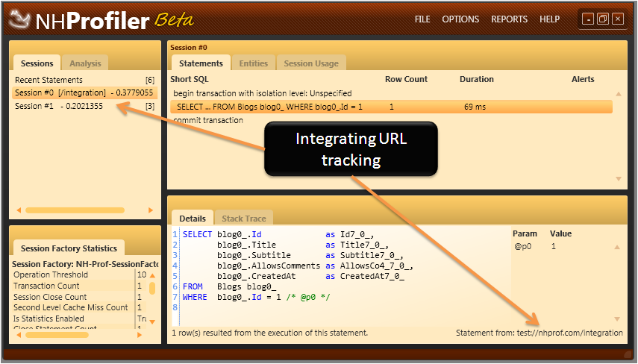
Task: Open the REPORTS menu
Action: tap(509, 19)
